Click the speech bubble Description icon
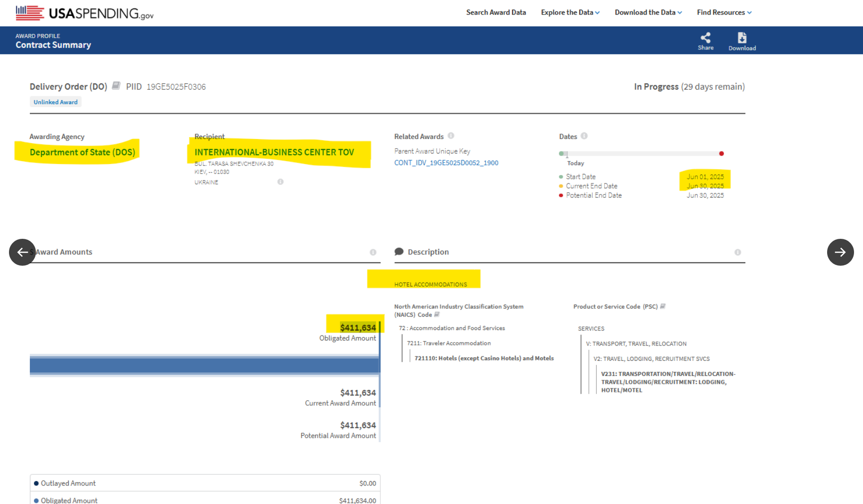Viewport: 863px width, 504px height. [x=399, y=252]
